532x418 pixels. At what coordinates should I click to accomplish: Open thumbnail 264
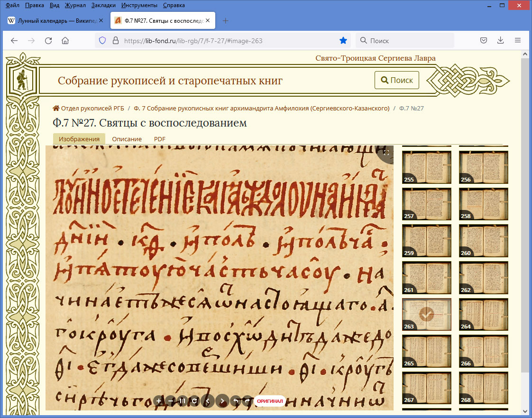[x=484, y=314]
